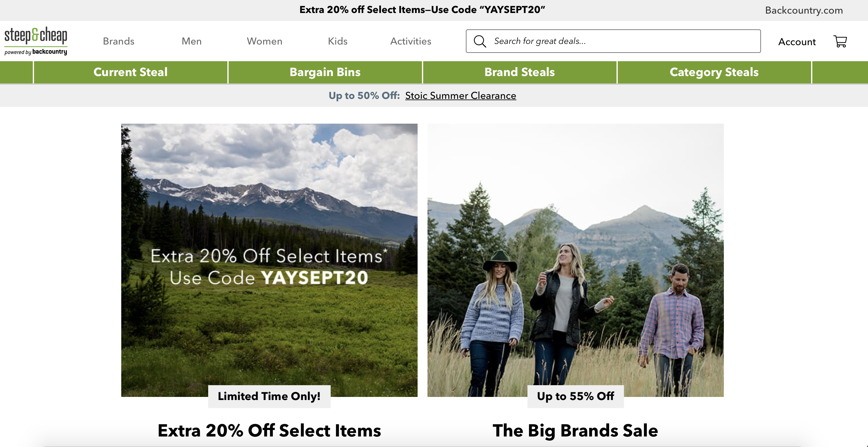The width and height of the screenshot is (868, 447).
Task: Open the Kids menu
Action: coord(337,41)
